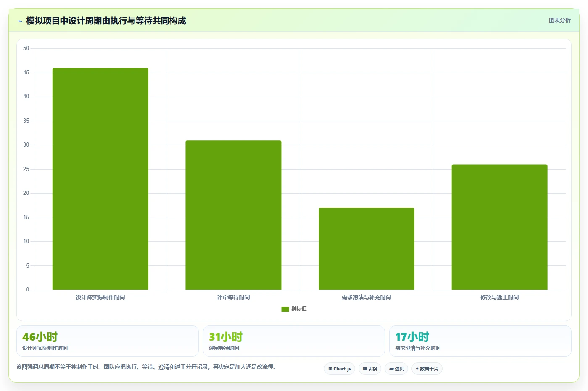588x391 pixels.
Task: Click the y-axis tick label 0
Action: (x=28, y=290)
